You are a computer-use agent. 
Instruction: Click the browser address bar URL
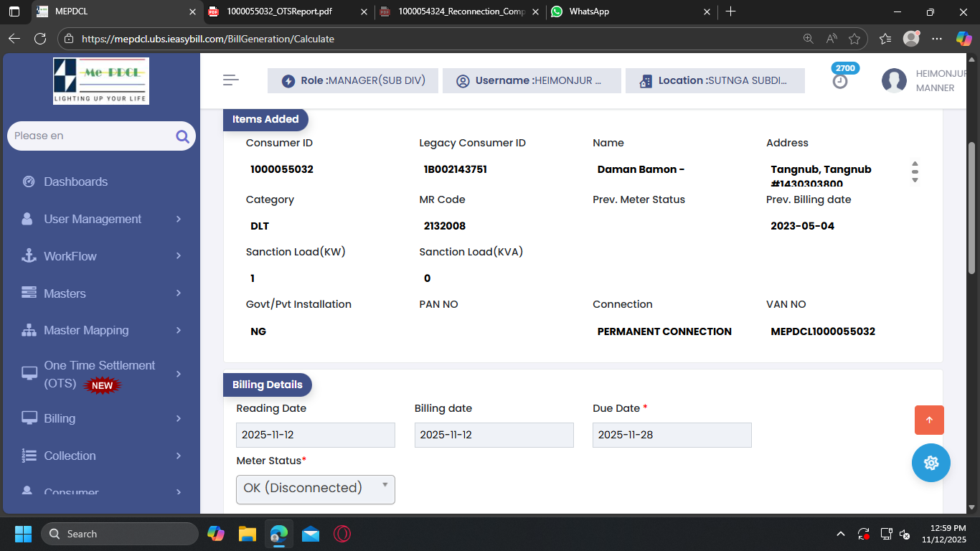tap(208, 39)
